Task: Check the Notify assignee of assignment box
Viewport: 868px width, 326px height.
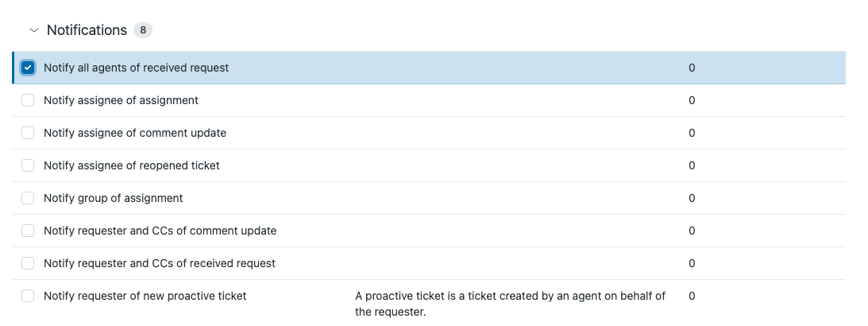Action: [28, 100]
